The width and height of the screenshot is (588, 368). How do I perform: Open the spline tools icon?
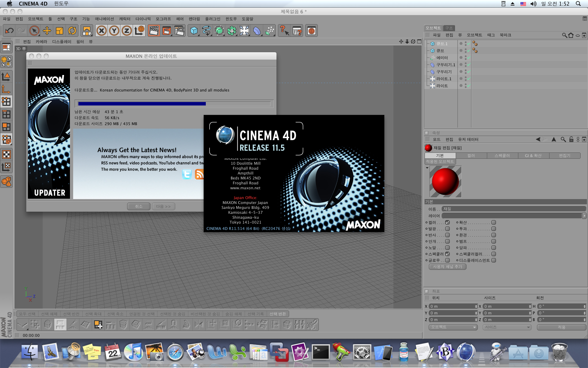206,31
